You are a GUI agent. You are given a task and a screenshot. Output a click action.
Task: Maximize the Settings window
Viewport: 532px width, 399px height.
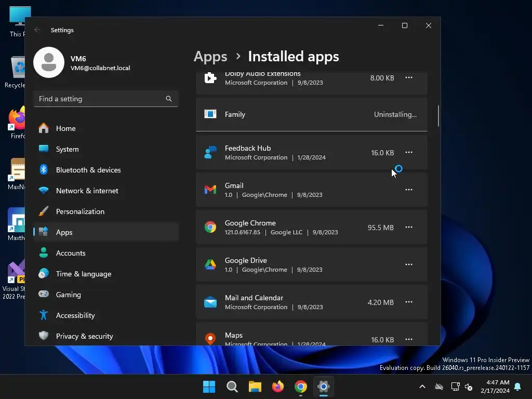tap(404, 25)
